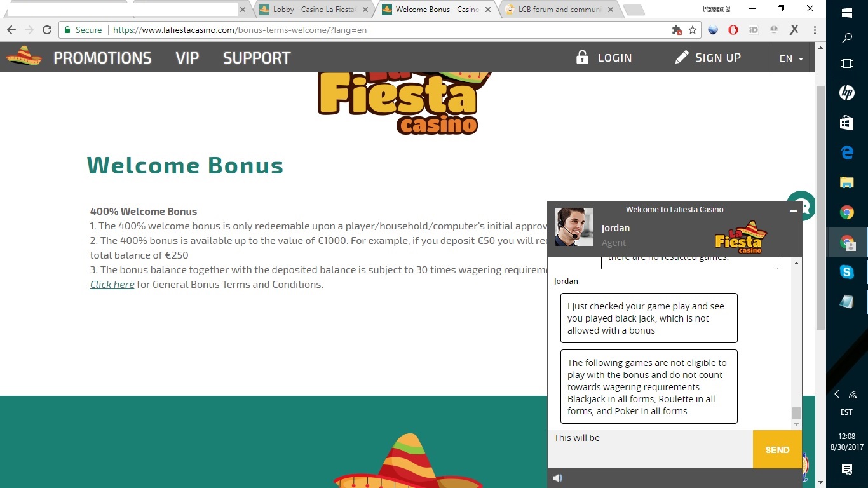Follow the Click here General Terms link
The height and width of the screenshot is (488, 868).
112,284
